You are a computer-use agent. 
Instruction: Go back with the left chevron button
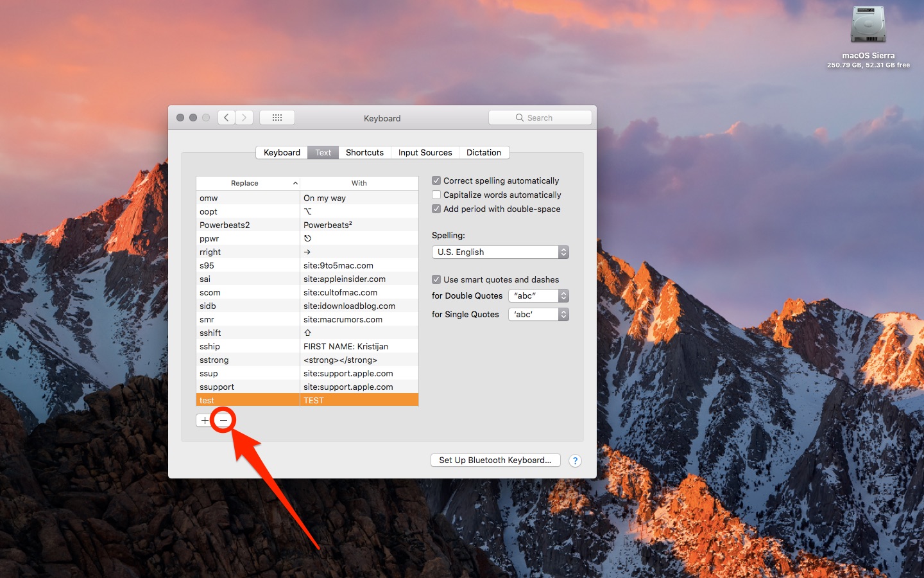pos(226,118)
